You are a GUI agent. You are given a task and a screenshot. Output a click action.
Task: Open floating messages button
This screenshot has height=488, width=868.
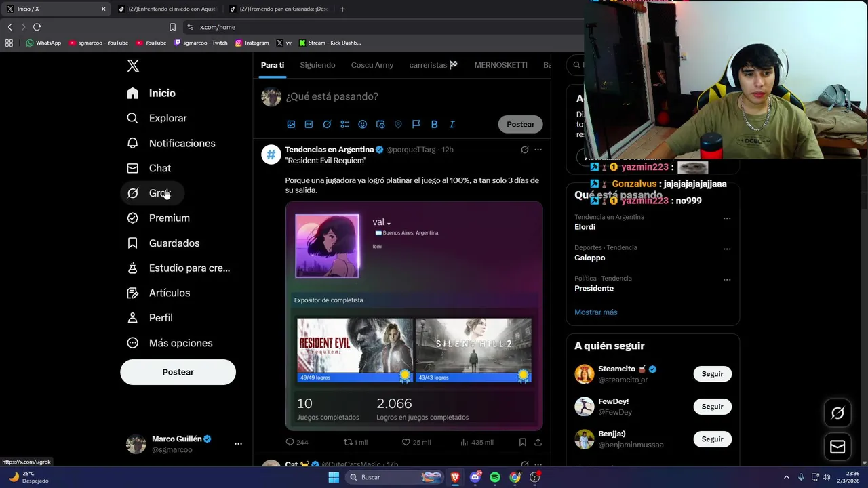(x=837, y=447)
